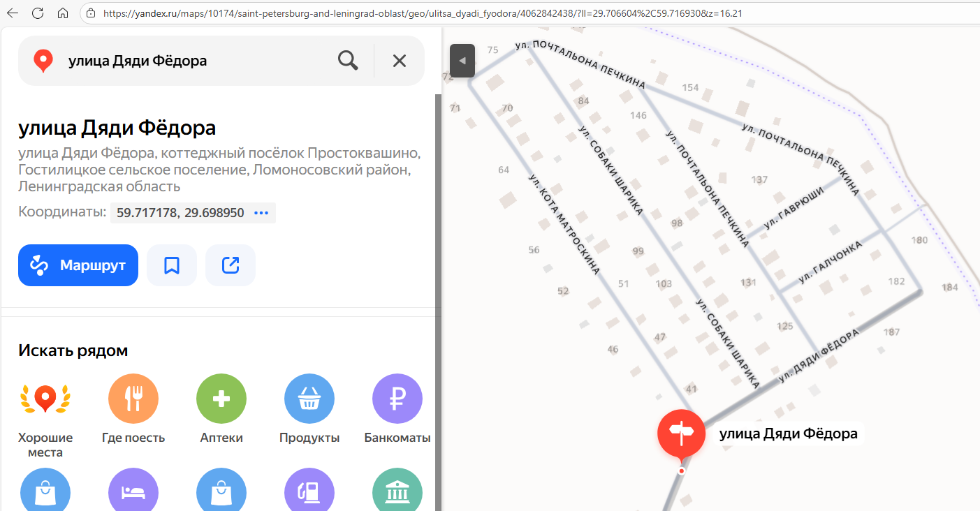Viewport: 980px width, 511px height.
Task: Expand coordinates three-dot options
Action: click(x=261, y=213)
